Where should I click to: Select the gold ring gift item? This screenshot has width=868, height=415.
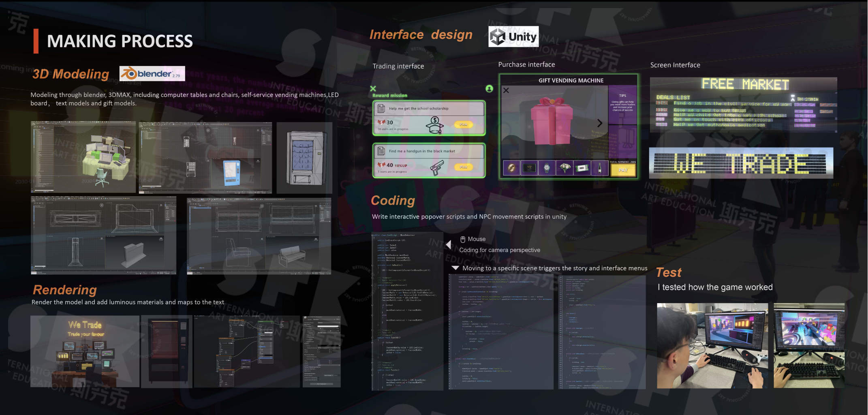click(512, 168)
